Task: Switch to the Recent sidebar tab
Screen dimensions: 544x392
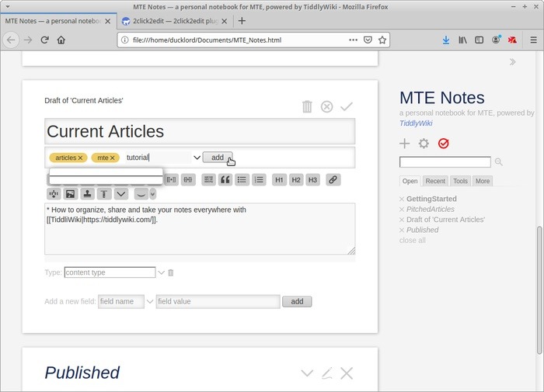Action: pos(435,181)
